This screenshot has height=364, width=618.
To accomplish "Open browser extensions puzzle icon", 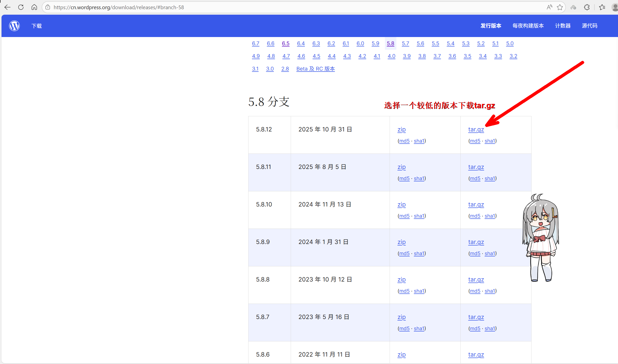I will (x=587, y=7).
